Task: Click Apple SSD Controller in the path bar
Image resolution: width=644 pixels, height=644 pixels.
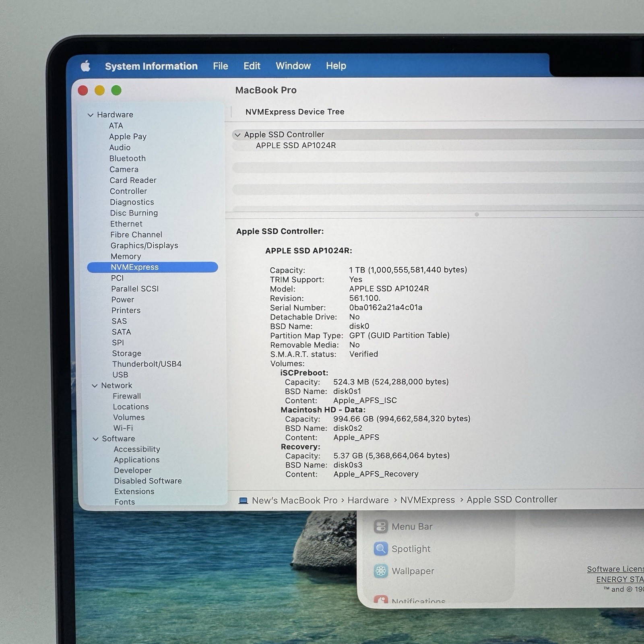Action: [x=512, y=500]
